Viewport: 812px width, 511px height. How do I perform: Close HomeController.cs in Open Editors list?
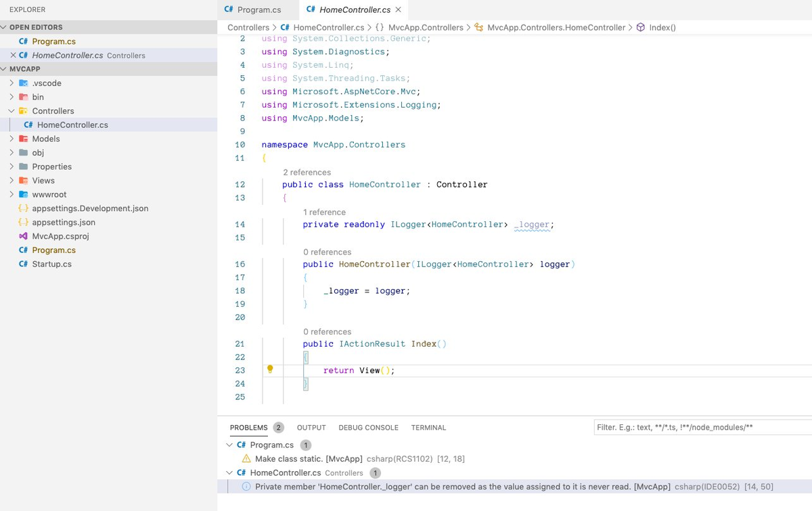point(14,55)
